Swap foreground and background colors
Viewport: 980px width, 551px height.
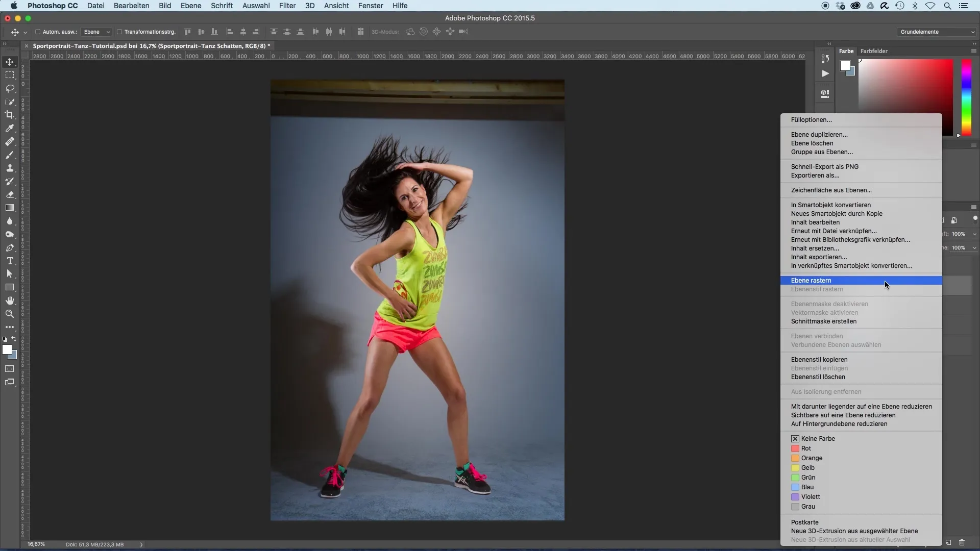point(14,339)
